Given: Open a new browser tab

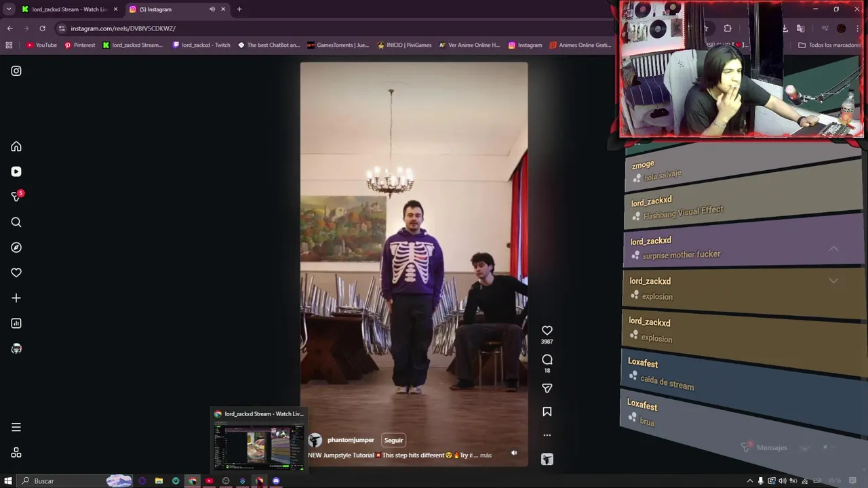Looking at the screenshot, I should tap(239, 9).
